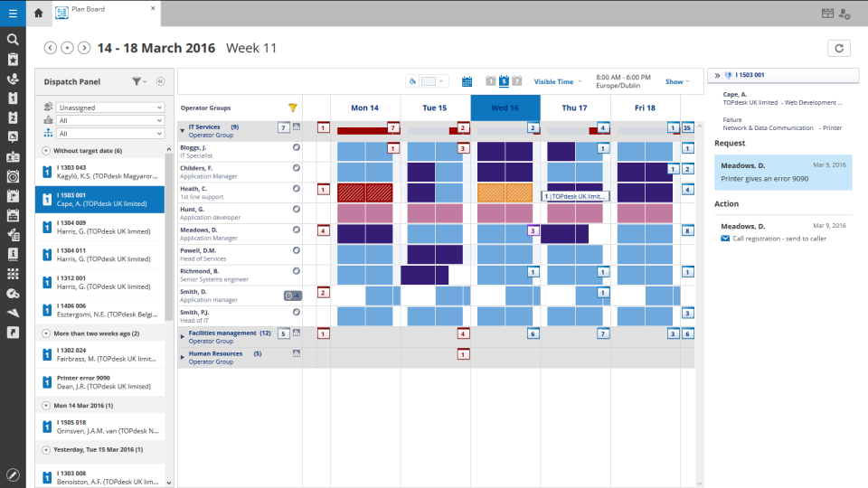Screen dimensions: 868x488
Task: Open the Unassigned dropdown
Action: tap(109, 108)
